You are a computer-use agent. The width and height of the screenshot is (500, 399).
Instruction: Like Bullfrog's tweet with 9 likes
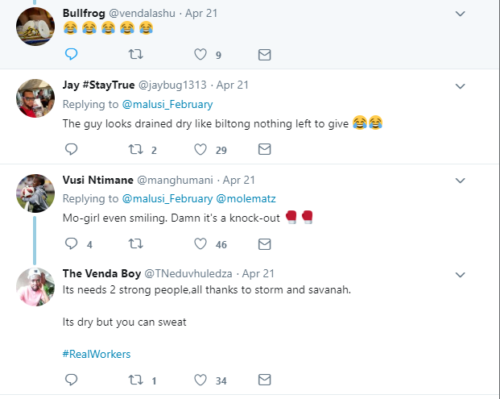coord(200,54)
